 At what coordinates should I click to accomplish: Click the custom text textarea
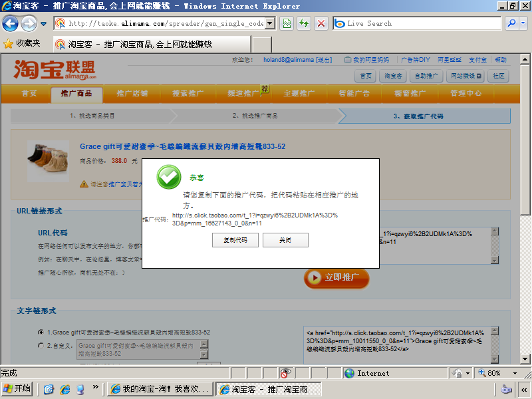click(x=138, y=350)
